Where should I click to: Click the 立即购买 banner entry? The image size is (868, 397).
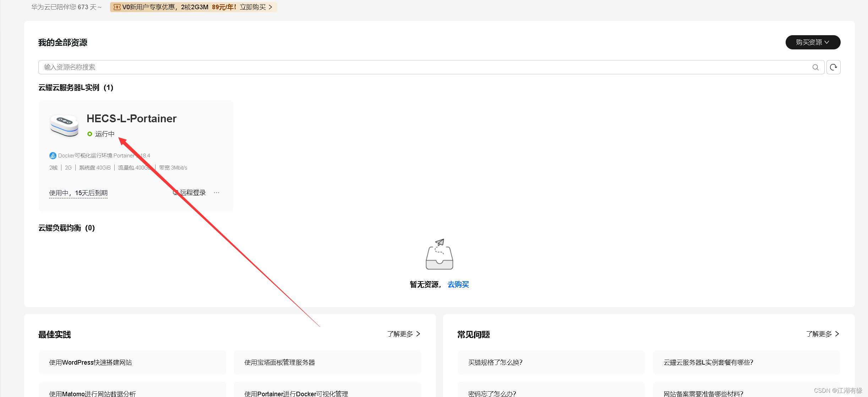click(x=253, y=7)
